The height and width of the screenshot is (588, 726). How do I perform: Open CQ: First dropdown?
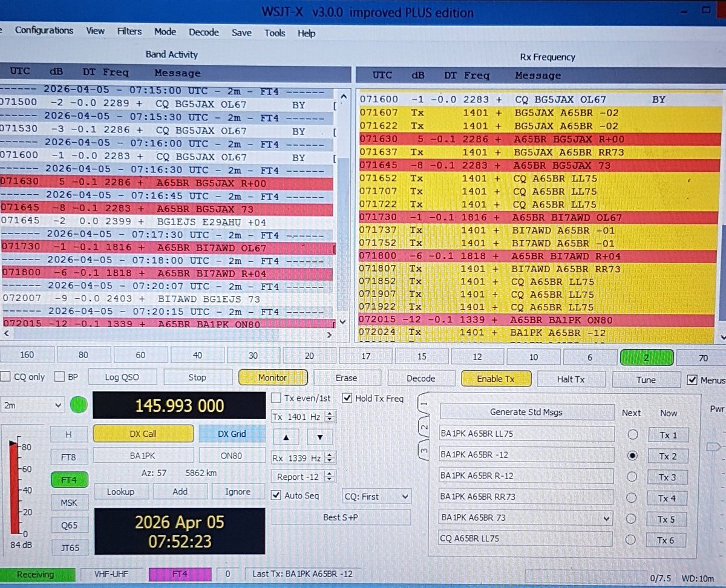(x=376, y=497)
